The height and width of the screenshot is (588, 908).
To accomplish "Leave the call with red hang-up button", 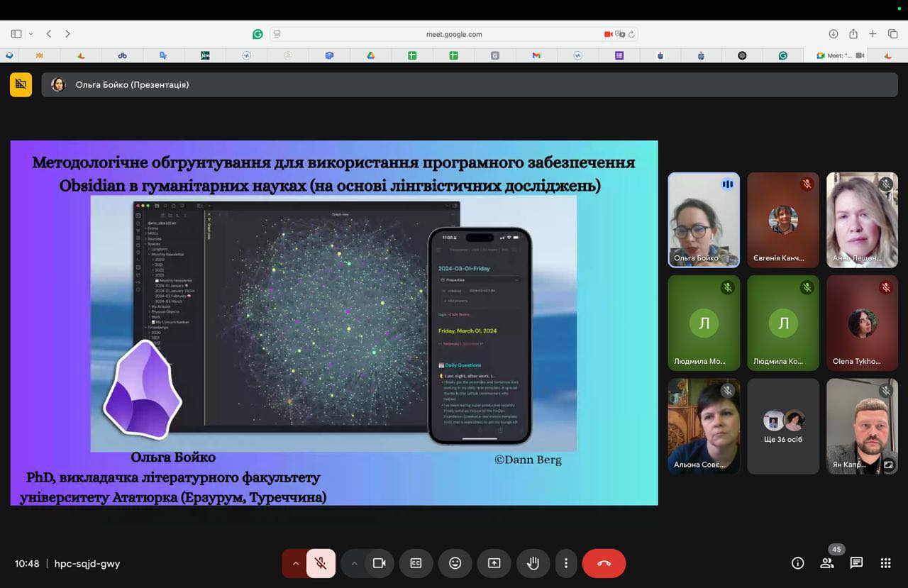I will (604, 563).
